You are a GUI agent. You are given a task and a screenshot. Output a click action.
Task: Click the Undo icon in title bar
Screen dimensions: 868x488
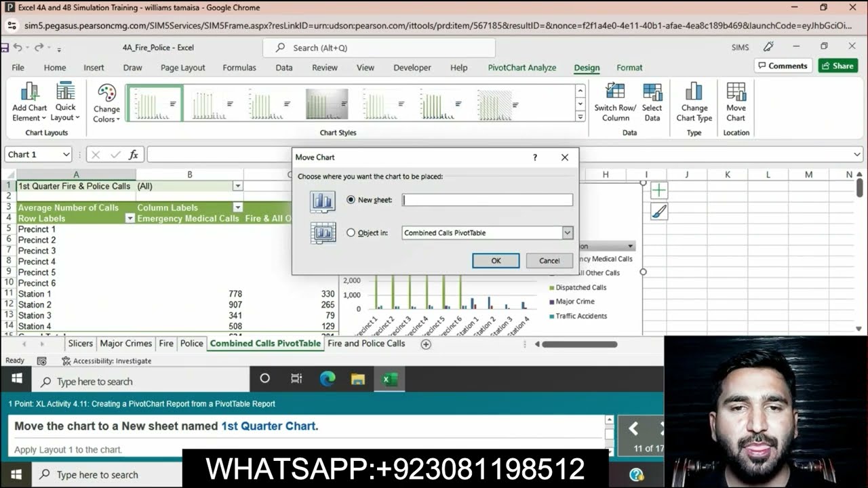coord(18,47)
